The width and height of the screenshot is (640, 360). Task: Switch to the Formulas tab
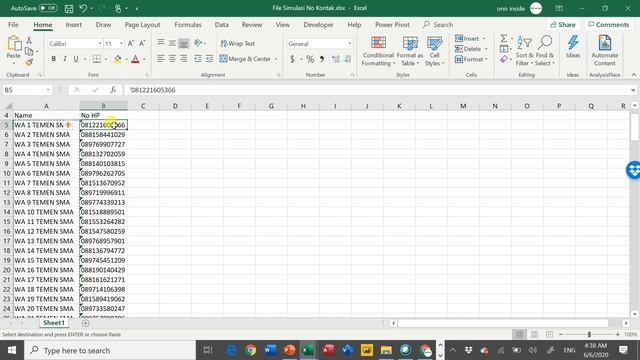(188, 24)
